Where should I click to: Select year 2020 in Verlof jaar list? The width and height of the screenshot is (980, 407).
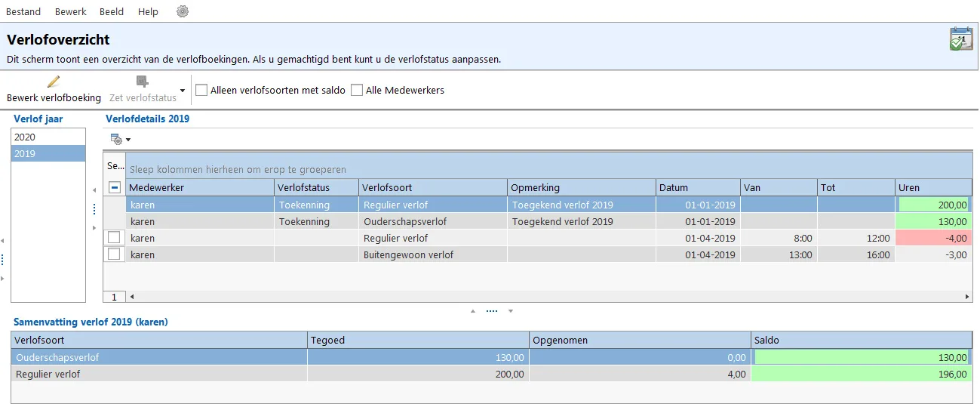click(x=48, y=137)
